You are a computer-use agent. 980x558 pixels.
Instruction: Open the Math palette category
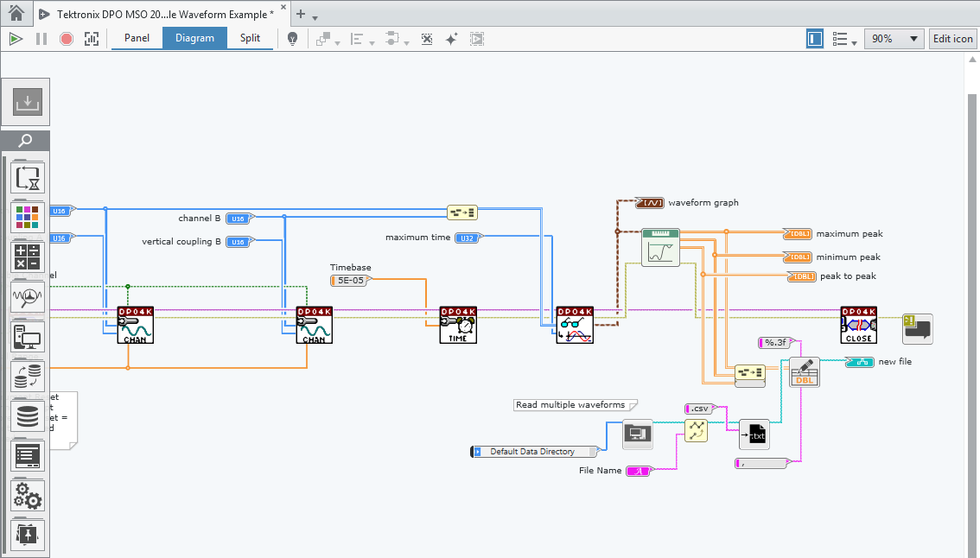[x=29, y=257]
